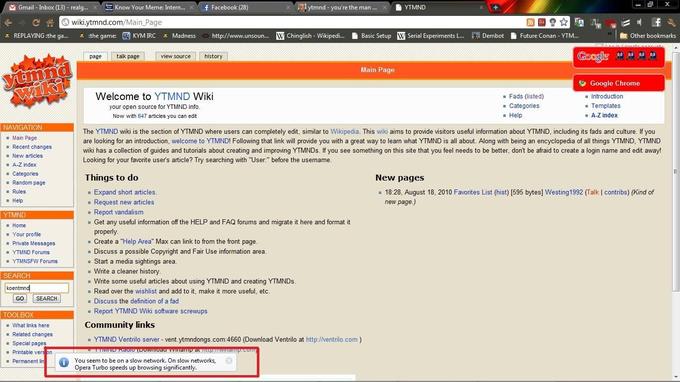Switch to the Facebook (28) tab
Image resolution: width=680 pixels, height=382 pixels.
(245, 7)
